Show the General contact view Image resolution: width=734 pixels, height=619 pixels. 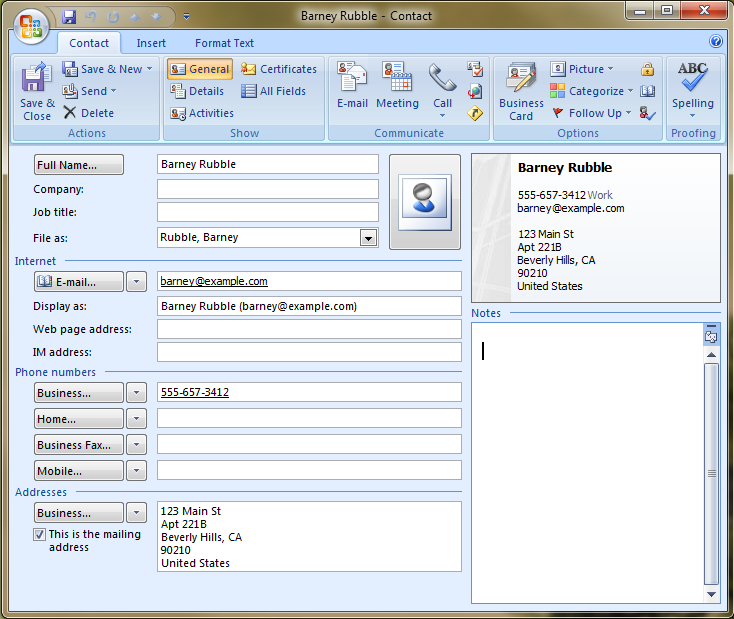pyautogui.click(x=200, y=69)
